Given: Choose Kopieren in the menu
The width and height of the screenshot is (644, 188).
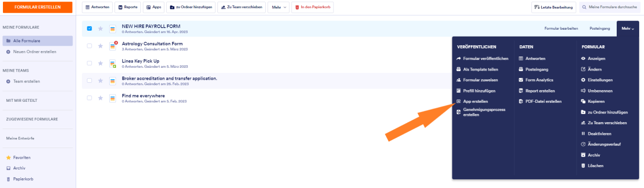Looking at the screenshot, I should click(593, 101).
